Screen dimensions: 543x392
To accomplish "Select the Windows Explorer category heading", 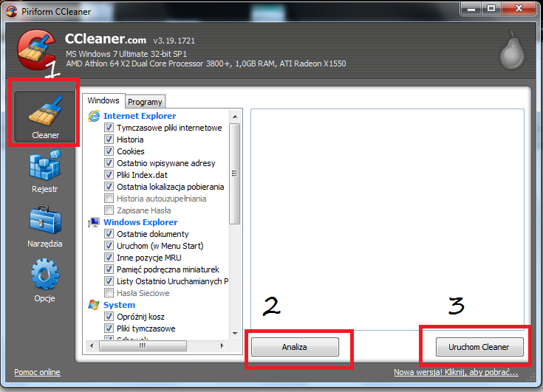I will pos(140,222).
